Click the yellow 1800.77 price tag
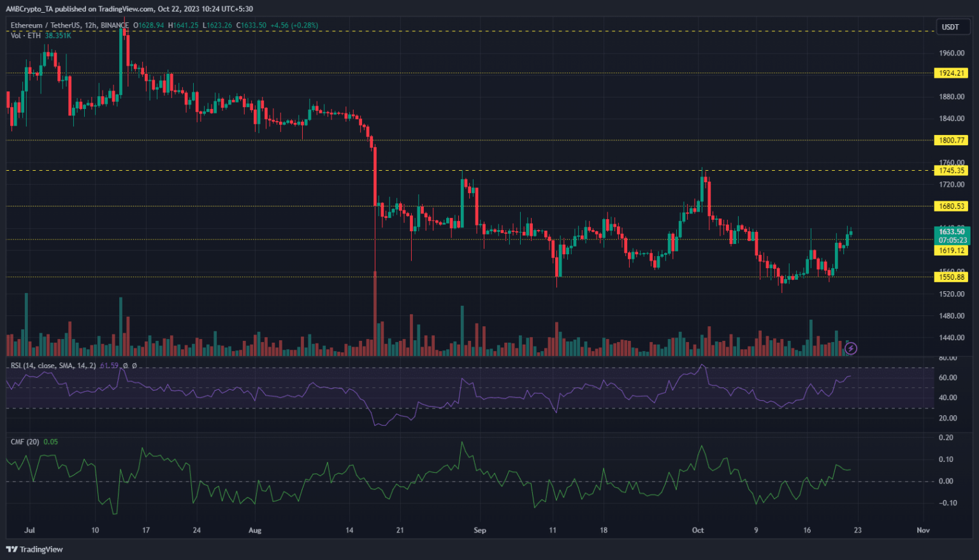The image size is (979, 560). (952, 140)
